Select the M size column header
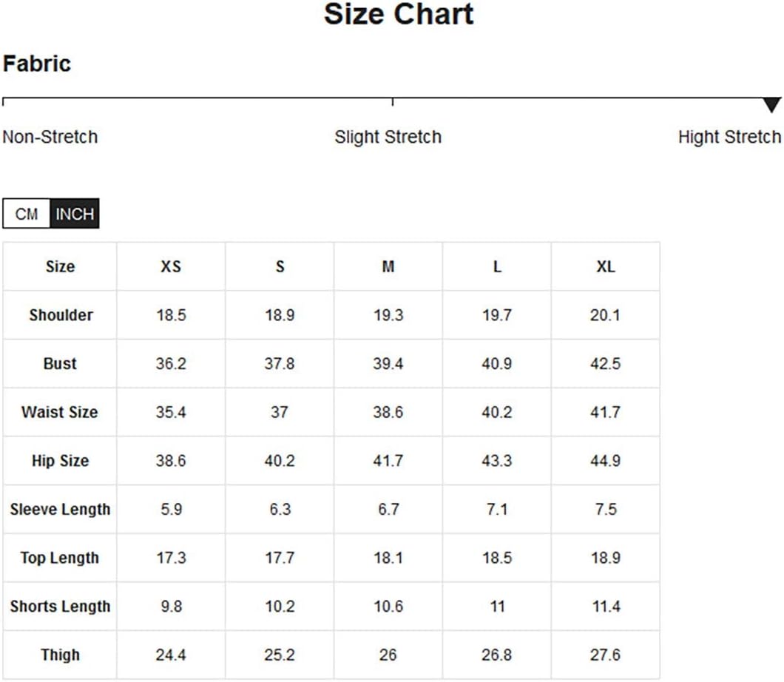 [388, 266]
